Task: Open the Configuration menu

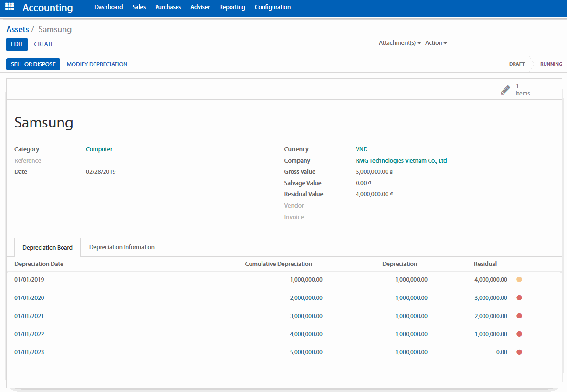Action: 273,7
